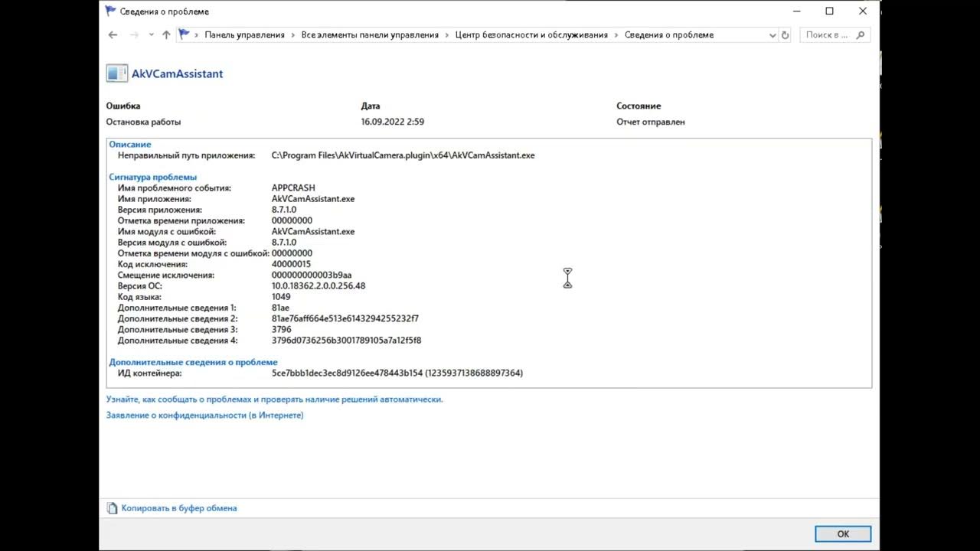This screenshot has width=980, height=551.
Task: Click 'Копировать в буфер обмена' link
Action: click(179, 508)
